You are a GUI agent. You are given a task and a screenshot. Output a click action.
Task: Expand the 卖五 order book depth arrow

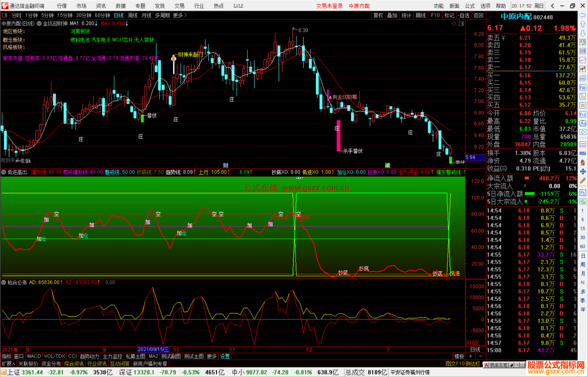(503, 38)
